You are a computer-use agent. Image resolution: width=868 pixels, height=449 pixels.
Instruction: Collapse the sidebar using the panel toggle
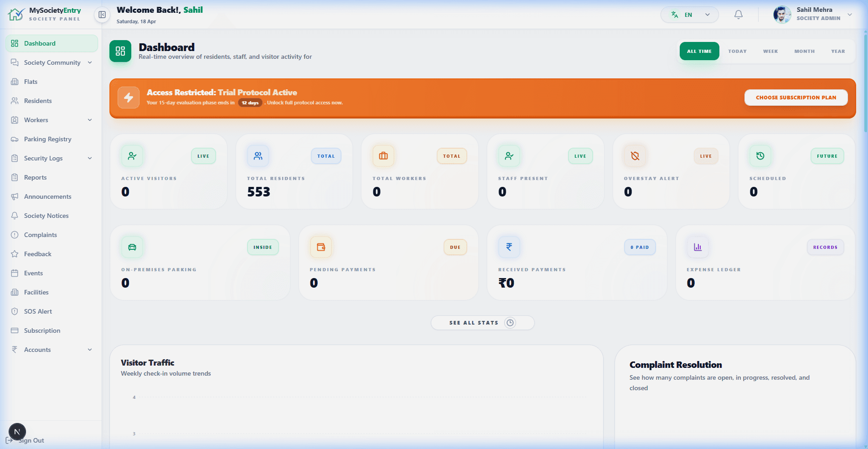(102, 15)
